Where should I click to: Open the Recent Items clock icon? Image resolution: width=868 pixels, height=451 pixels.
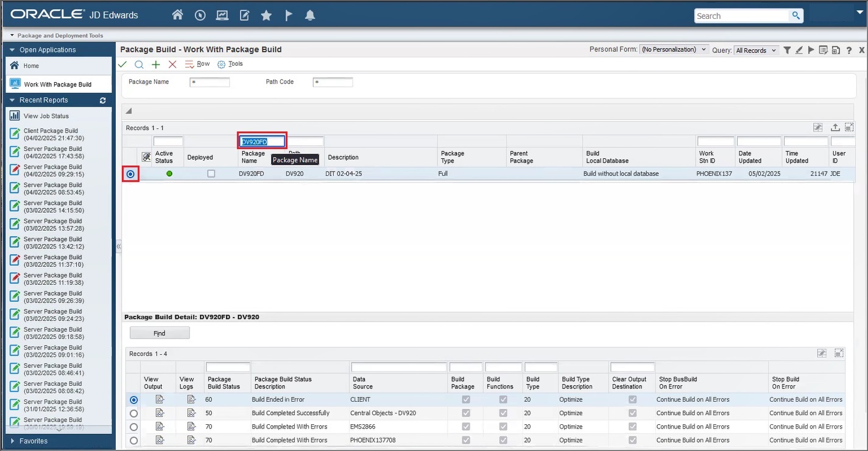tap(200, 15)
